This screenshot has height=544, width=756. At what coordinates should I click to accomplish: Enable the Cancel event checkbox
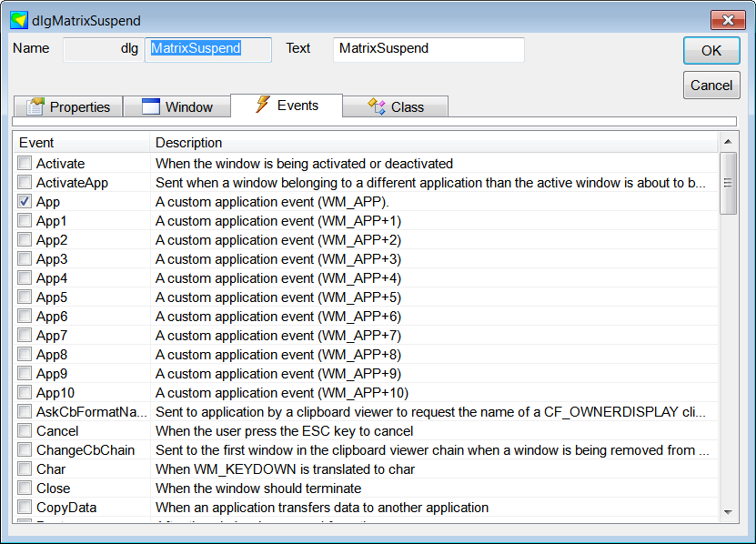pos(25,431)
